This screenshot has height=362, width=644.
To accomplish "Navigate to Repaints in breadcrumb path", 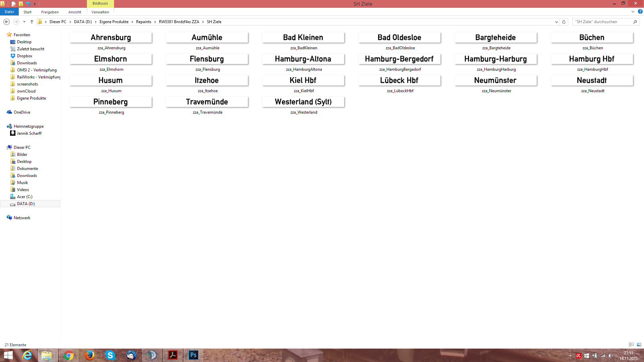I will point(144,22).
